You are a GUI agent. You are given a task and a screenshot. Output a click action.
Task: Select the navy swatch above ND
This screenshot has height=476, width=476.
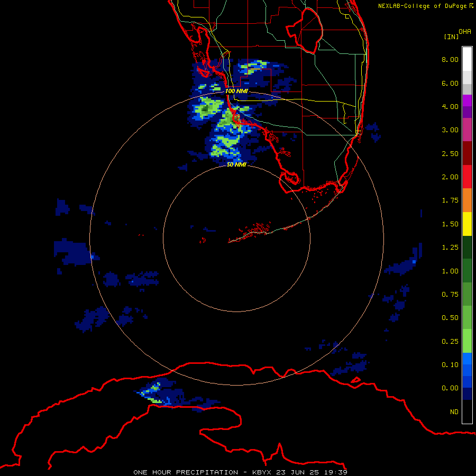pyautogui.click(x=467, y=394)
